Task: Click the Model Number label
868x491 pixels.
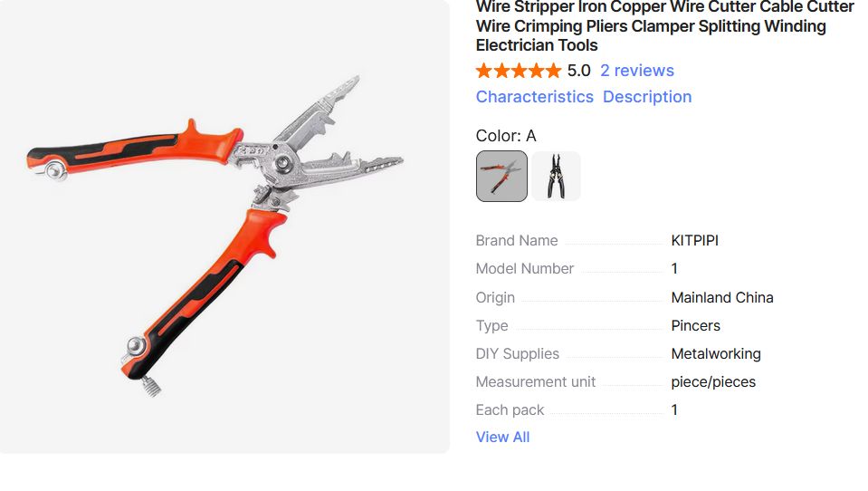Action: click(x=524, y=268)
